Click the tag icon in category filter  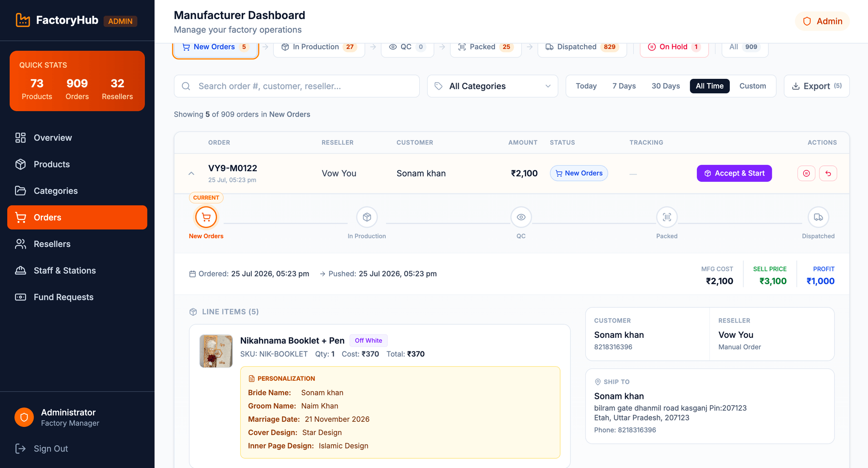coord(439,86)
